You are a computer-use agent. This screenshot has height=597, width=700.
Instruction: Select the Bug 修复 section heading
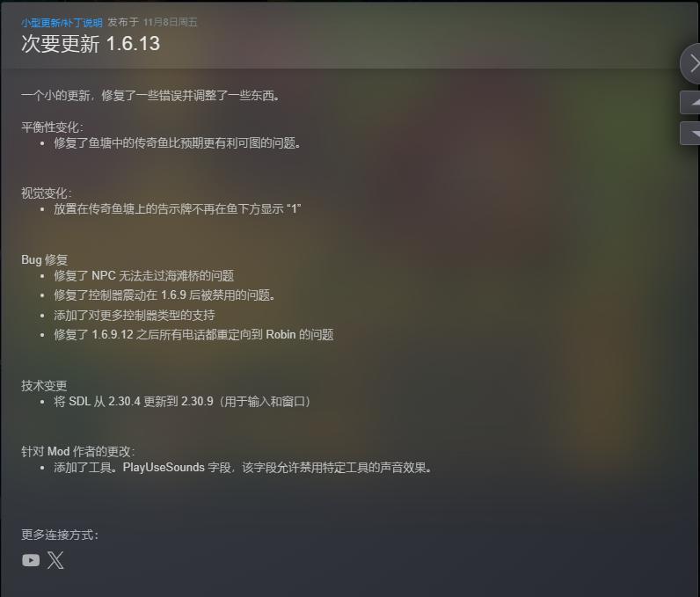44,259
